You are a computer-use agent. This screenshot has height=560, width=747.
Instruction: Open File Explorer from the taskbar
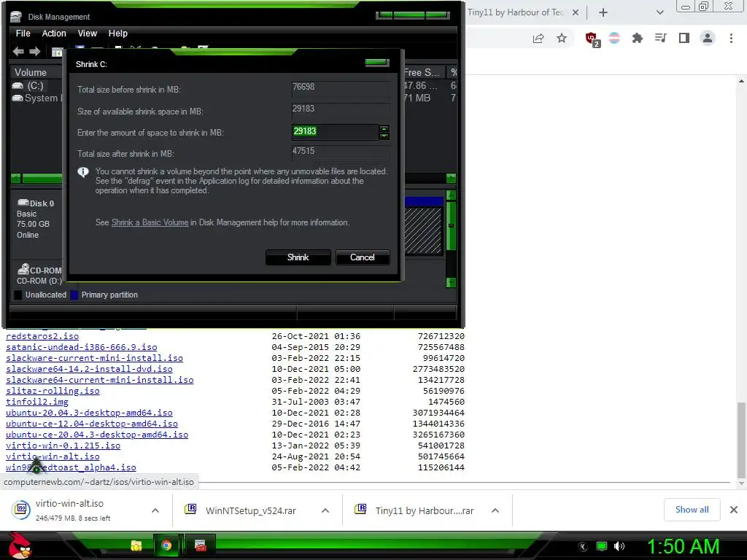pyautogui.click(x=136, y=545)
